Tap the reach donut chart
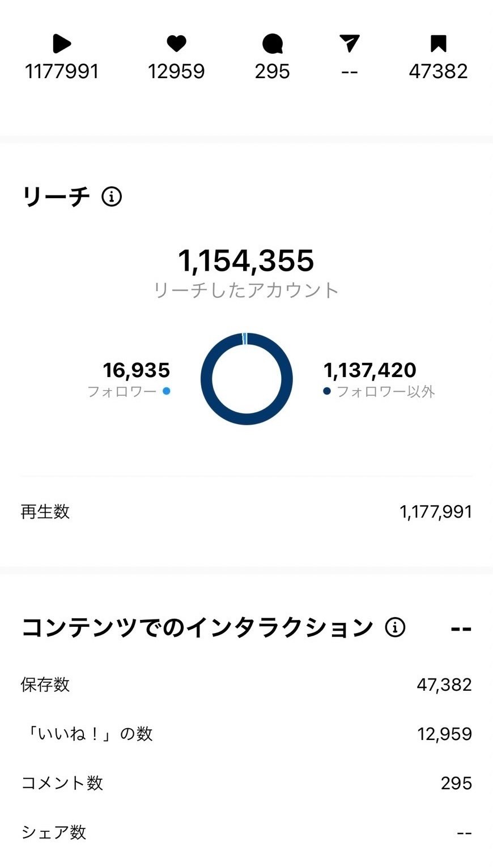 (x=246, y=379)
